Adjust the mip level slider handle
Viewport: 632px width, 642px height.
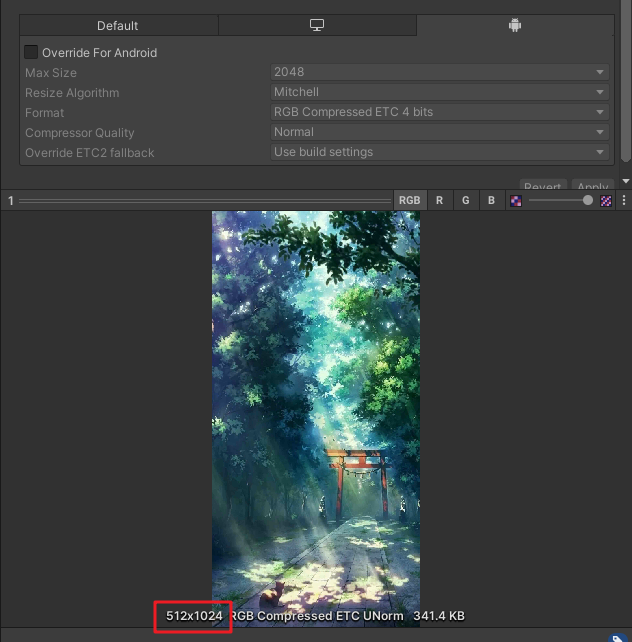588,200
